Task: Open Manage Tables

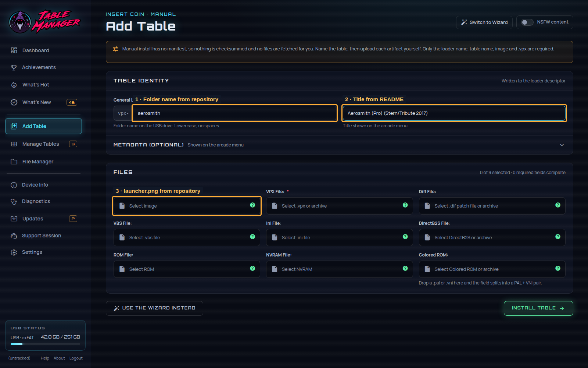Action: pos(43,144)
